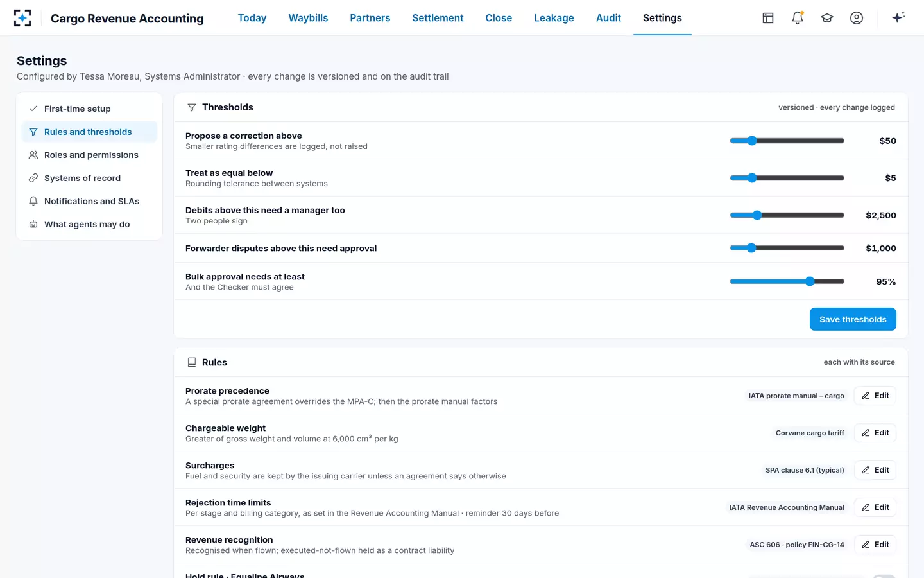Click the Treat as equal below slider

coord(787,178)
